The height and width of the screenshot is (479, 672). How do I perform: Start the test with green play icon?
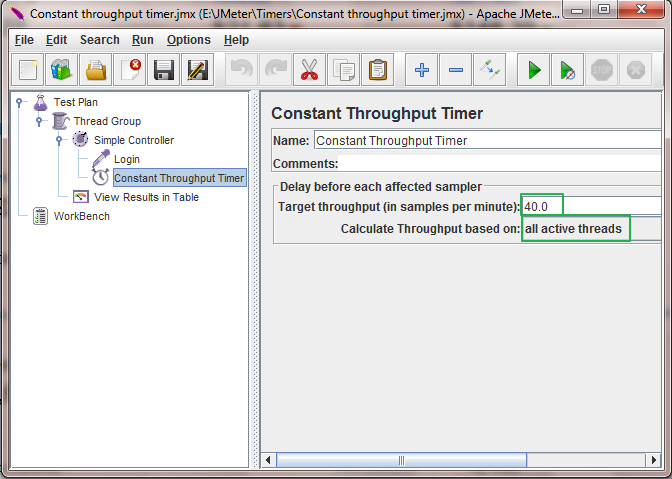click(x=534, y=69)
